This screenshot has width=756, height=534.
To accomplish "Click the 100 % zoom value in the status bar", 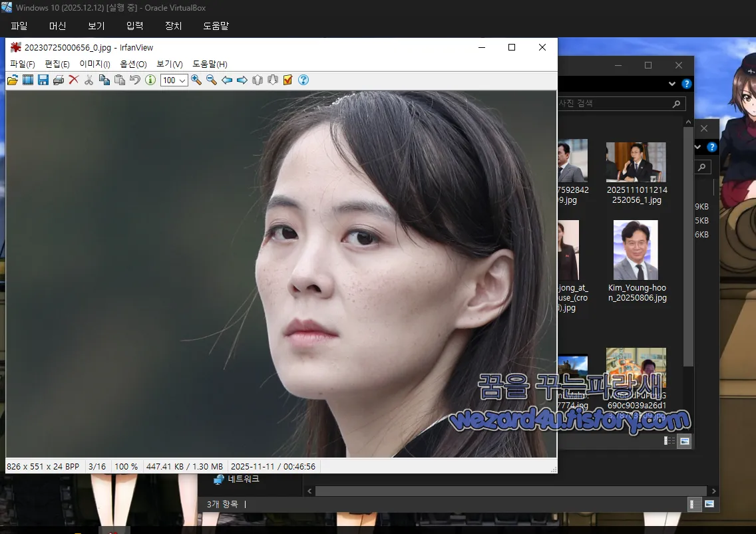I will (x=126, y=467).
